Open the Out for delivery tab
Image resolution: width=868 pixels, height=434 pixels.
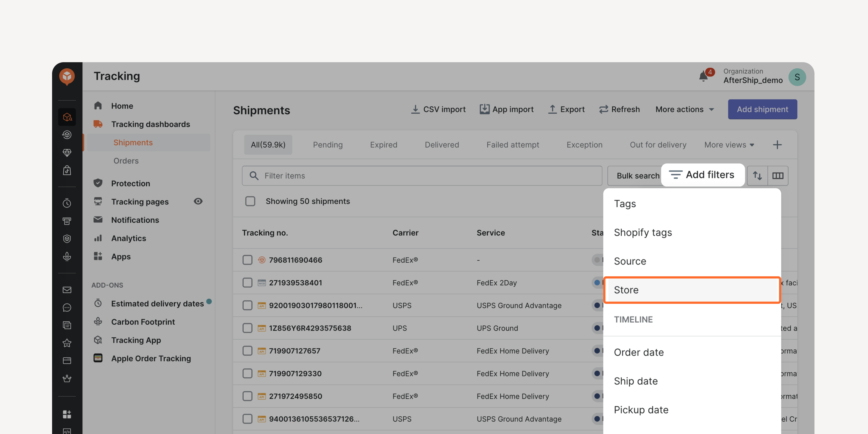(x=658, y=145)
